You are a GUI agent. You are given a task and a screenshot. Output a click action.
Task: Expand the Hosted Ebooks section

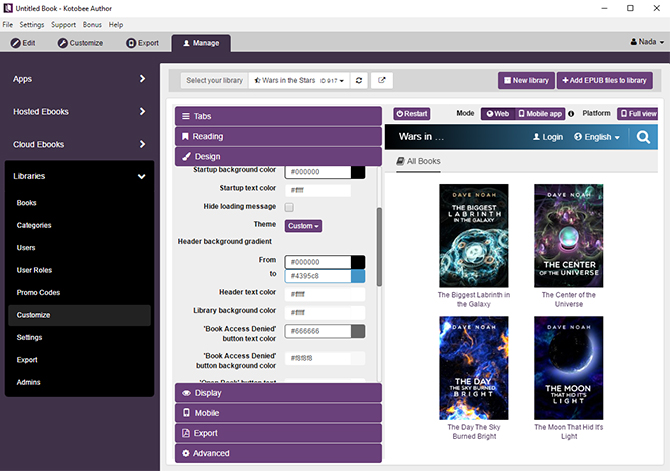(78, 111)
